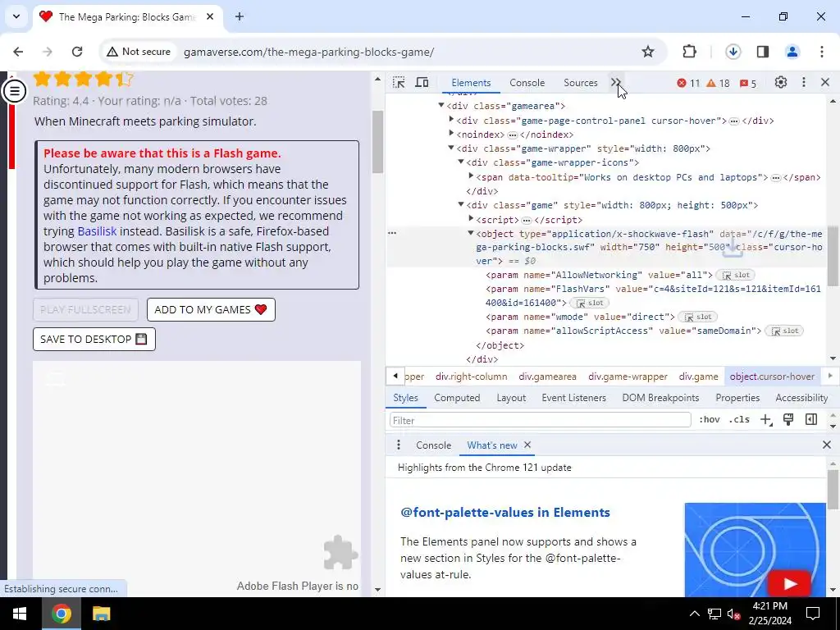Click the slot badge beside allowScriptAccess param
This screenshot has height=630, width=840.
[784, 331]
